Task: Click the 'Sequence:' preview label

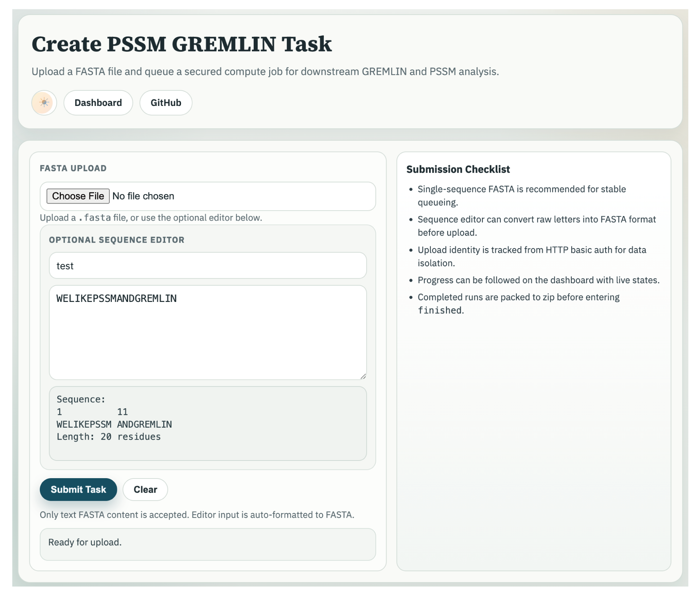Action: point(81,399)
